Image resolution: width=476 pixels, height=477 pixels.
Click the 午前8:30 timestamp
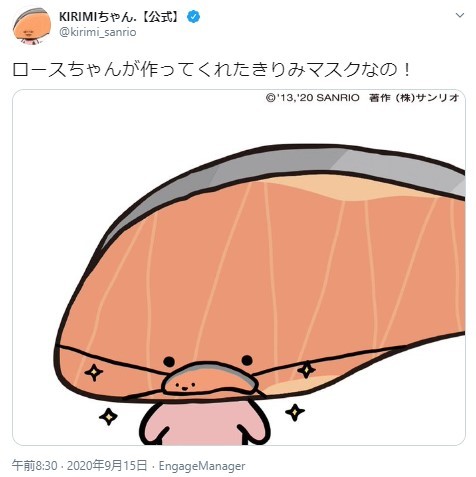pyautogui.click(x=35, y=465)
